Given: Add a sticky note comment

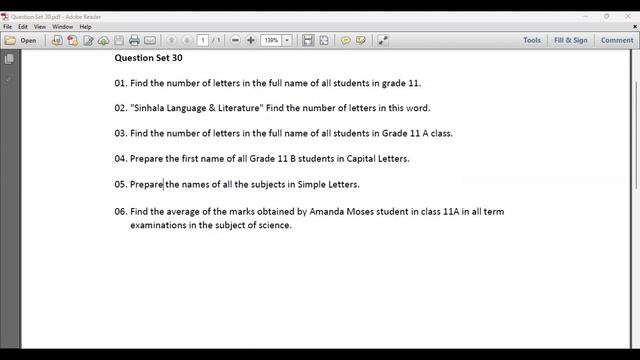Looking at the screenshot, I should point(345,40).
